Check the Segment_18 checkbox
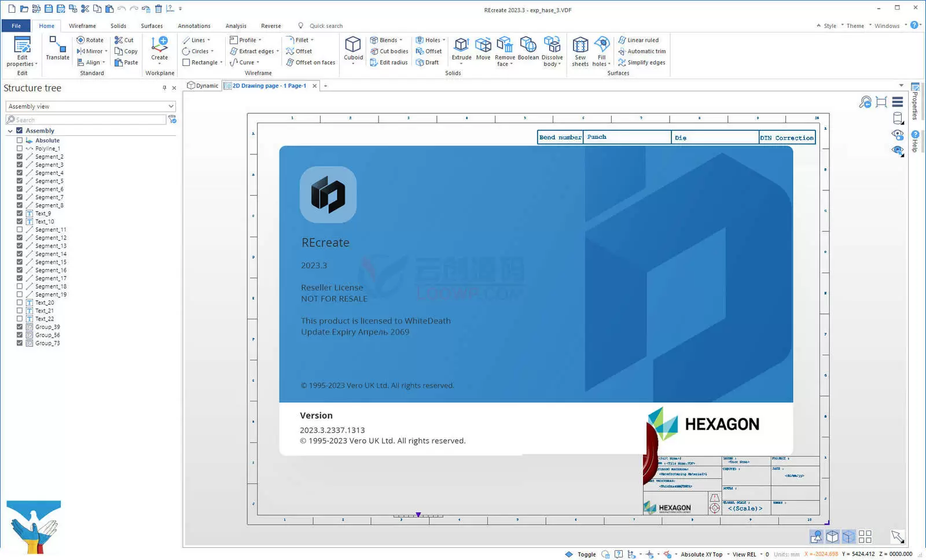 (x=20, y=286)
